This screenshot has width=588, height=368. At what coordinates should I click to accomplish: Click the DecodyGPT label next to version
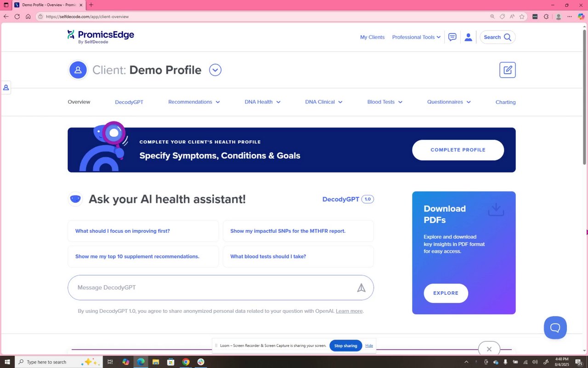(341, 199)
